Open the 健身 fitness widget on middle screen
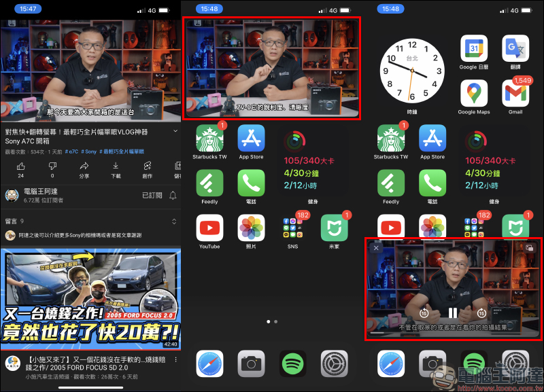544x392 pixels. 313,161
